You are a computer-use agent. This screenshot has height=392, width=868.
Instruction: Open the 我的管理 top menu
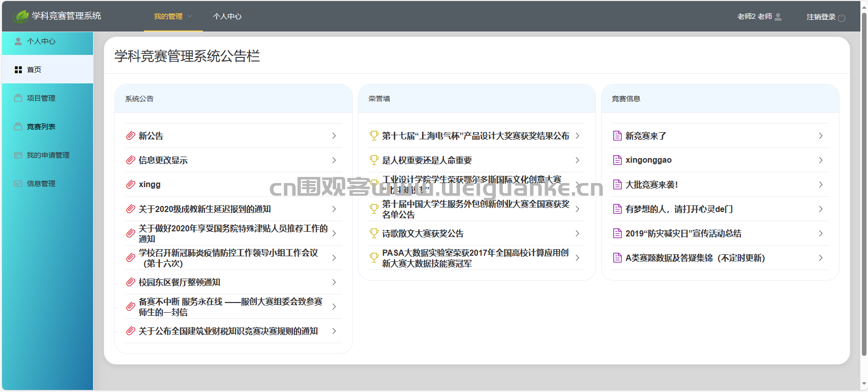173,16
